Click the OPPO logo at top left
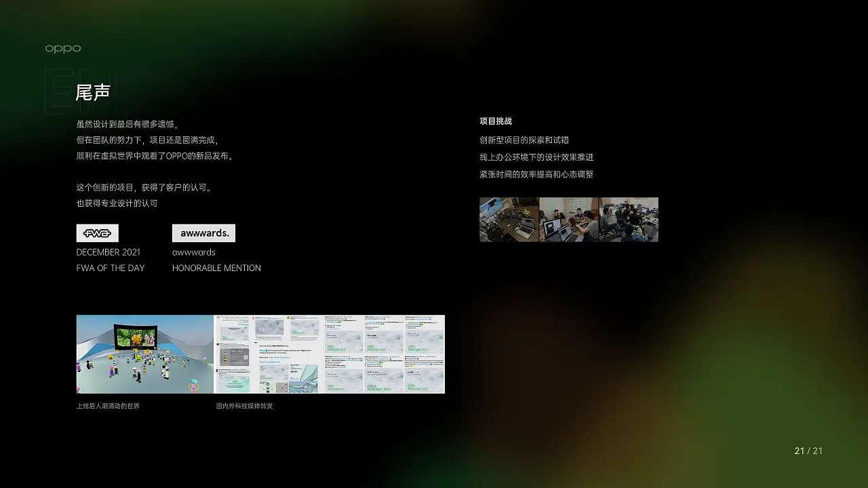This screenshot has height=488, width=868. 63,49
